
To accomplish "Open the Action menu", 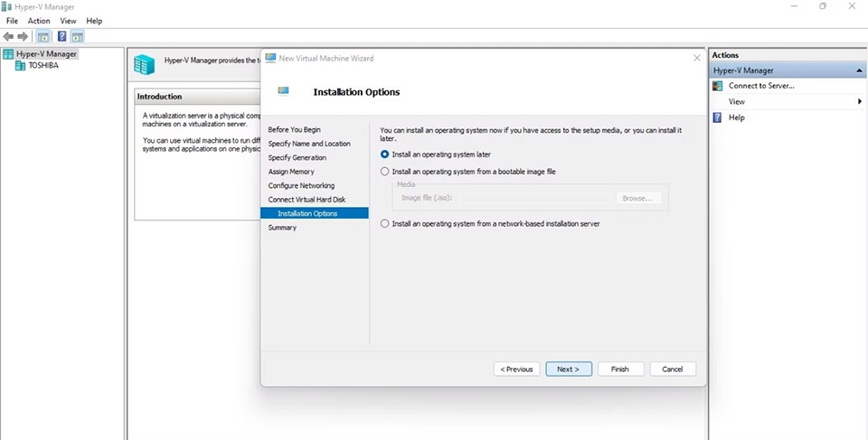I will point(39,21).
